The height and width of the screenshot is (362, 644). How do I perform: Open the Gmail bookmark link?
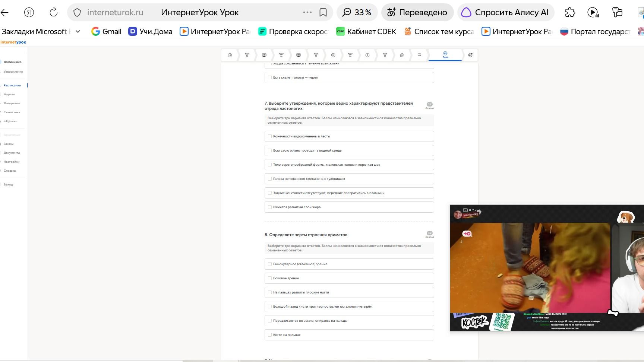coord(107,32)
